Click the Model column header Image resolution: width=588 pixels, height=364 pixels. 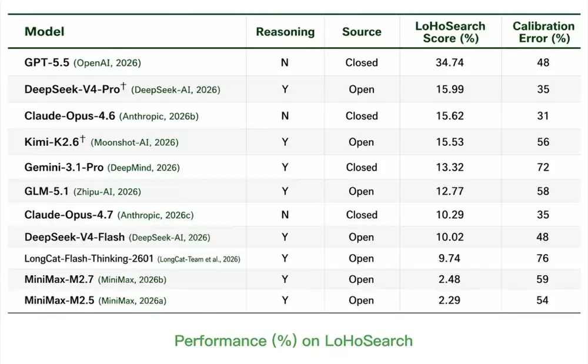[44, 32]
